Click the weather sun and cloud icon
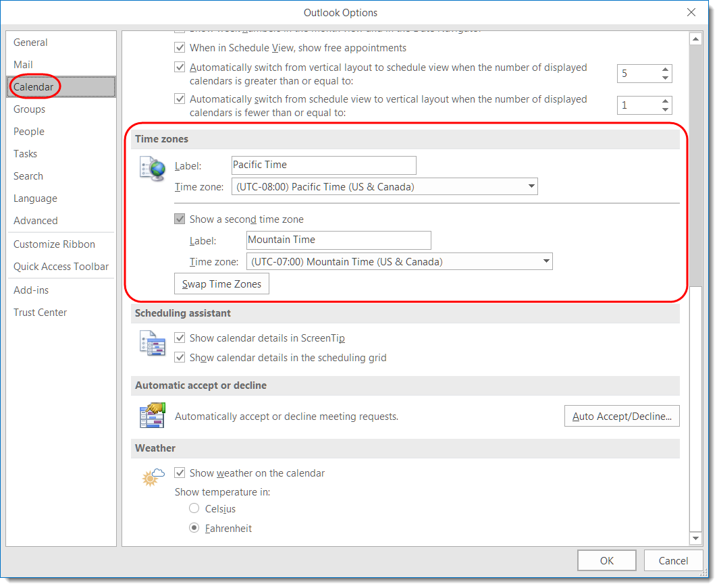 point(153,477)
